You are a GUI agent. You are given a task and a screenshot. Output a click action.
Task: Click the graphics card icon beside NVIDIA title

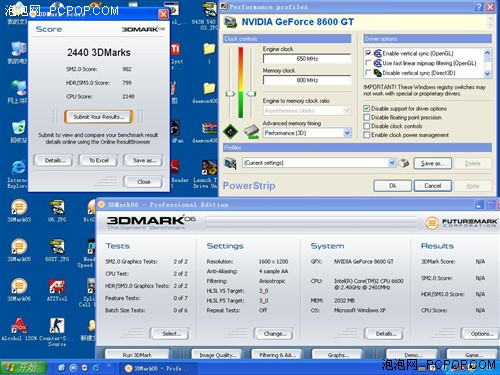coord(230,22)
